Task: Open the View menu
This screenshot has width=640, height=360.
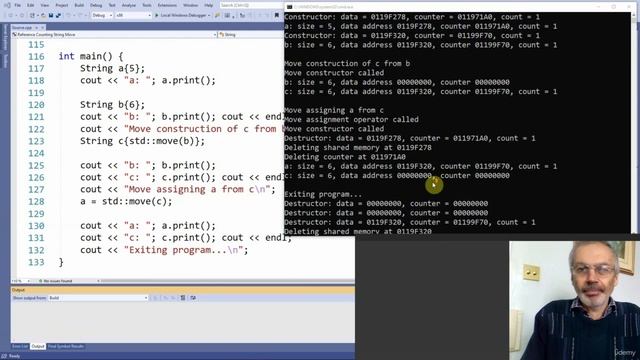Action: click(45, 5)
